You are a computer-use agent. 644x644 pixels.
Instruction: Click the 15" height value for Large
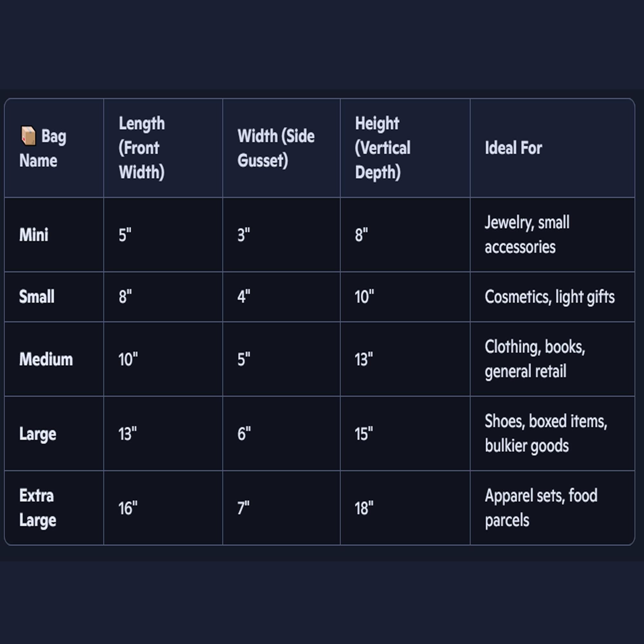click(363, 434)
